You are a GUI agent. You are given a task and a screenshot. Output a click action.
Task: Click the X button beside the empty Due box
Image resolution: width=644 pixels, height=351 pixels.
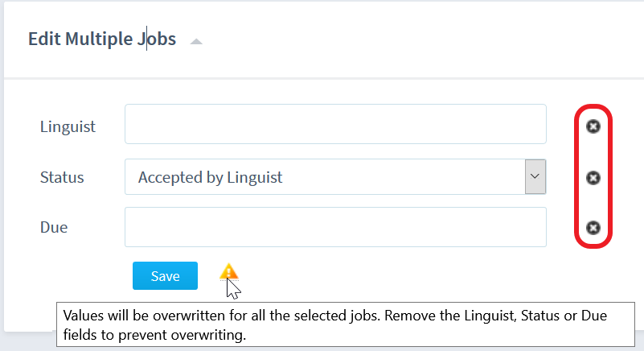coord(593,228)
